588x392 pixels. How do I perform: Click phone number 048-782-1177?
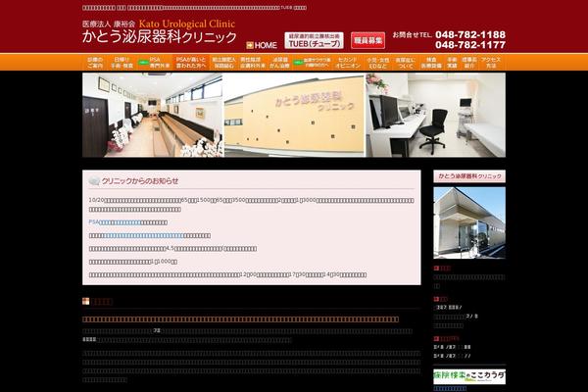[x=470, y=45]
